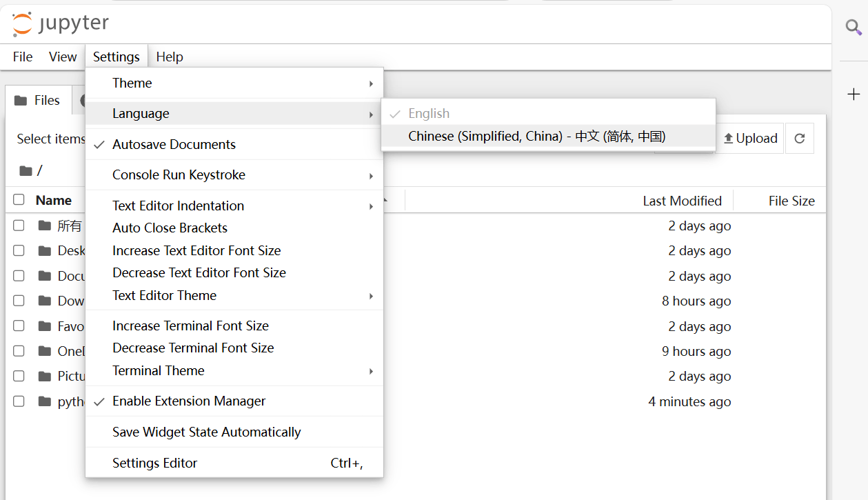The image size is (868, 500).
Task: Click the folder icon of the Dow row
Action: 46,301
